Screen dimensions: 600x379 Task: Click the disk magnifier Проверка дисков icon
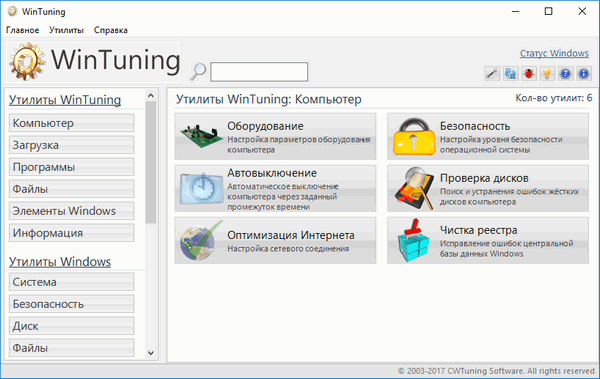tap(414, 188)
